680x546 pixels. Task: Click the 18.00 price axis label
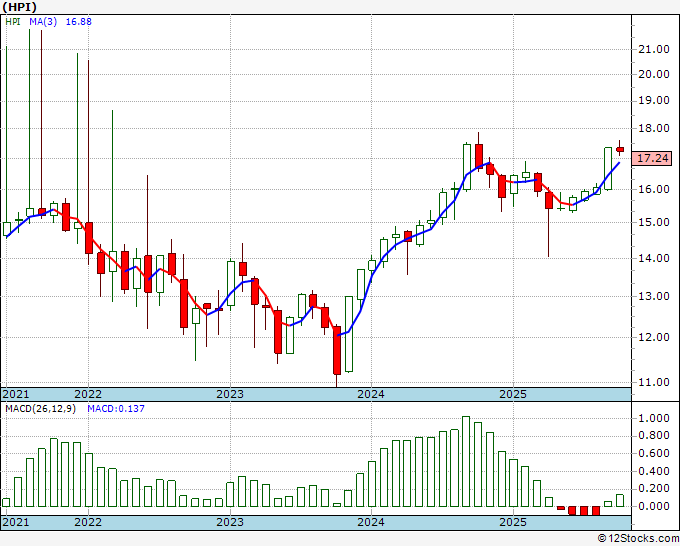click(x=654, y=128)
